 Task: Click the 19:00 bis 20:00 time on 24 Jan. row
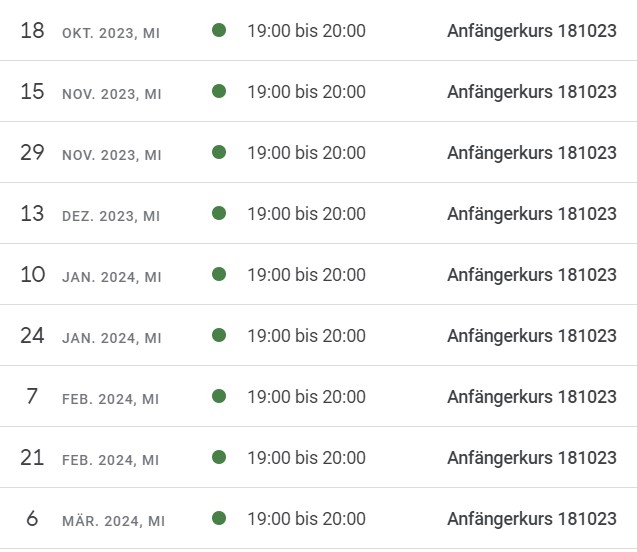point(307,336)
